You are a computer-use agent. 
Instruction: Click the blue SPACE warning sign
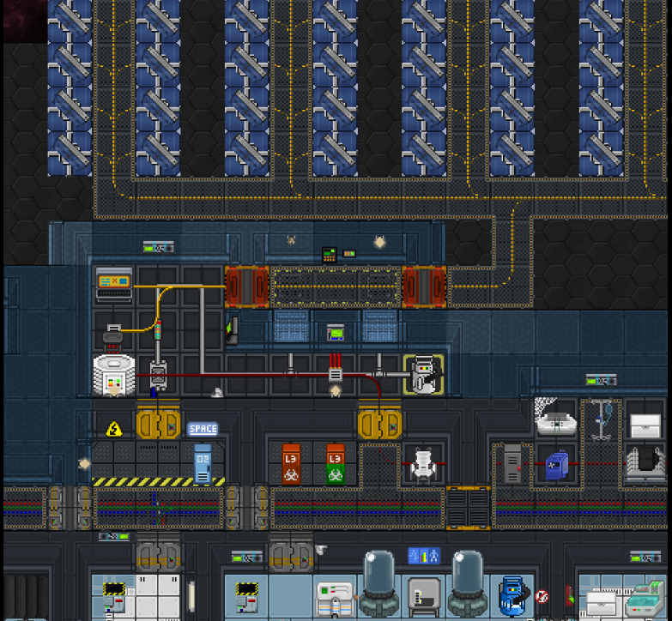click(203, 428)
